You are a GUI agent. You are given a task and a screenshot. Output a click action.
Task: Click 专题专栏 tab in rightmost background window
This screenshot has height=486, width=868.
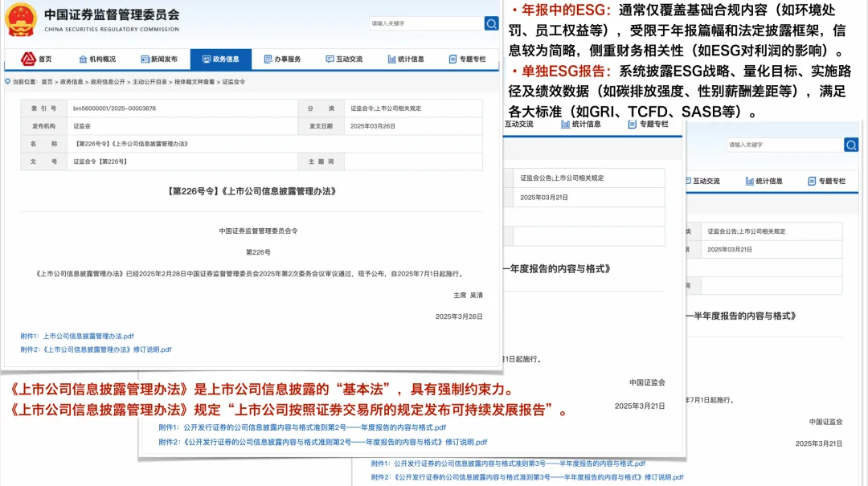827,181
